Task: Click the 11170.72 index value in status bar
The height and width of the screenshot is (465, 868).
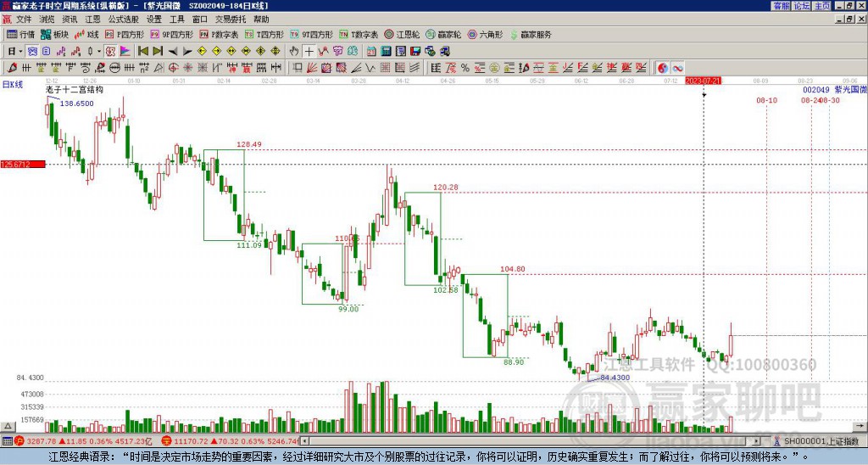Action: pyautogui.click(x=191, y=441)
